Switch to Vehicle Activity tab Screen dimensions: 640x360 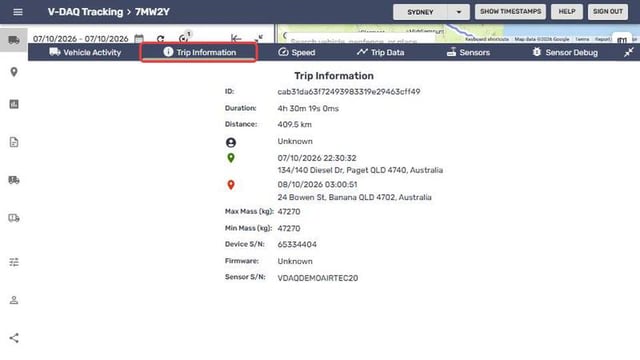(85, 52)
